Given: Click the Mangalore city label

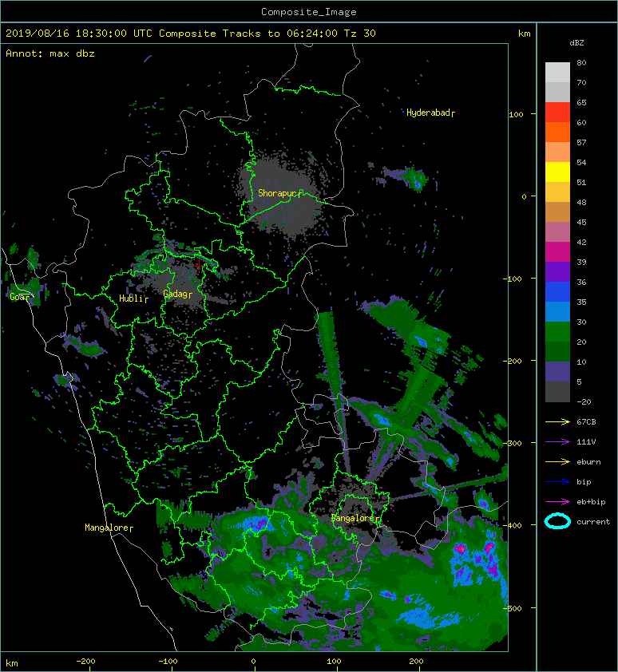Looking at the screenshot, I should point(109,528).
